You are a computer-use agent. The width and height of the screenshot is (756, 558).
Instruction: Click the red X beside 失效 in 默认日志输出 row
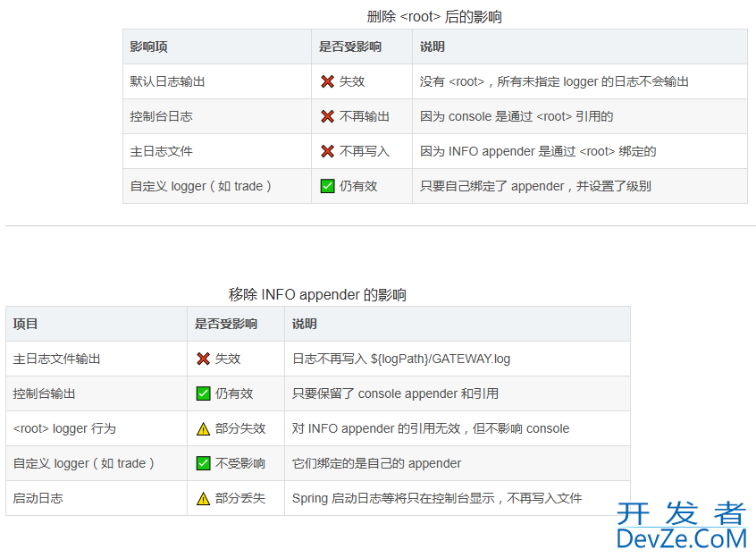(327, 81)
